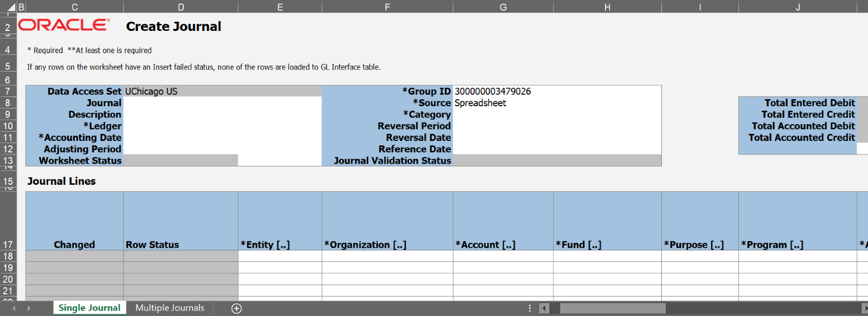Viewport: 868px width, 316px height.
Task: Select column J header
Action: coord(798,7)
